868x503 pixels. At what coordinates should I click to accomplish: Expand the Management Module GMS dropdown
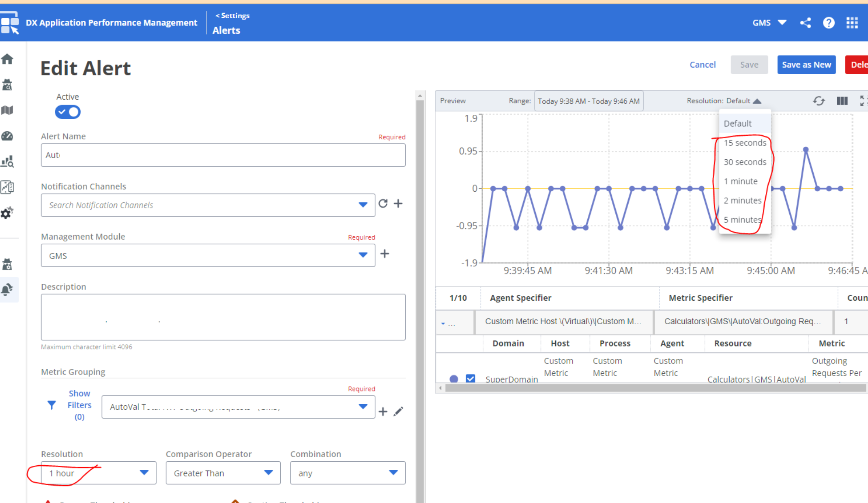click(x=208, y=255)
